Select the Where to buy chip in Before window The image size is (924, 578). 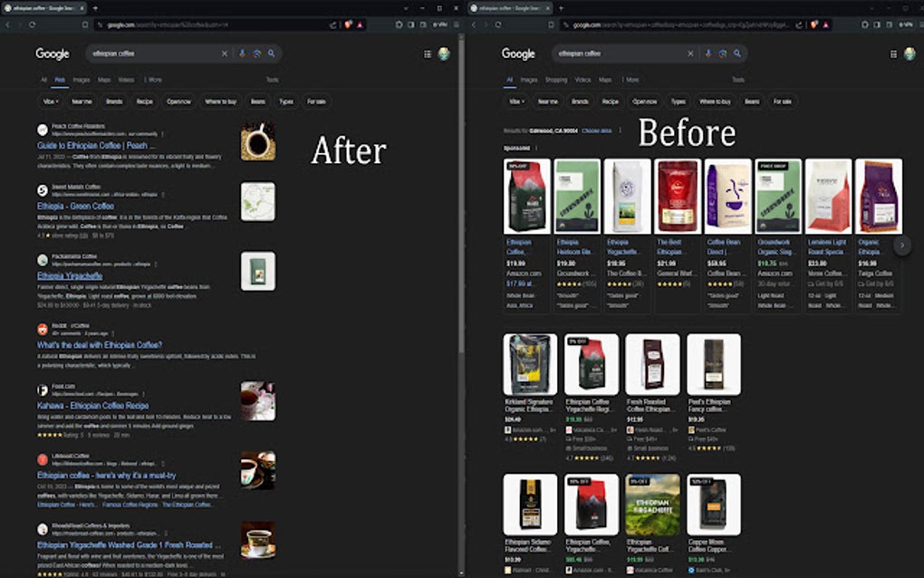click(715, 101)
